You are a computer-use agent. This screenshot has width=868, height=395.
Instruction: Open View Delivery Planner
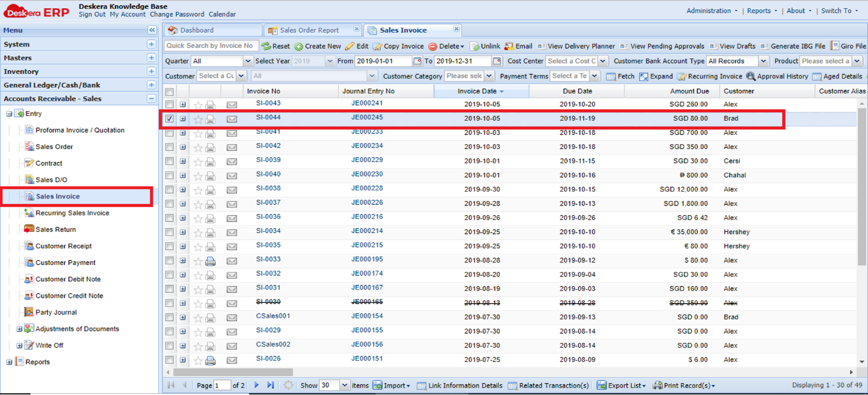coord(576,46)
